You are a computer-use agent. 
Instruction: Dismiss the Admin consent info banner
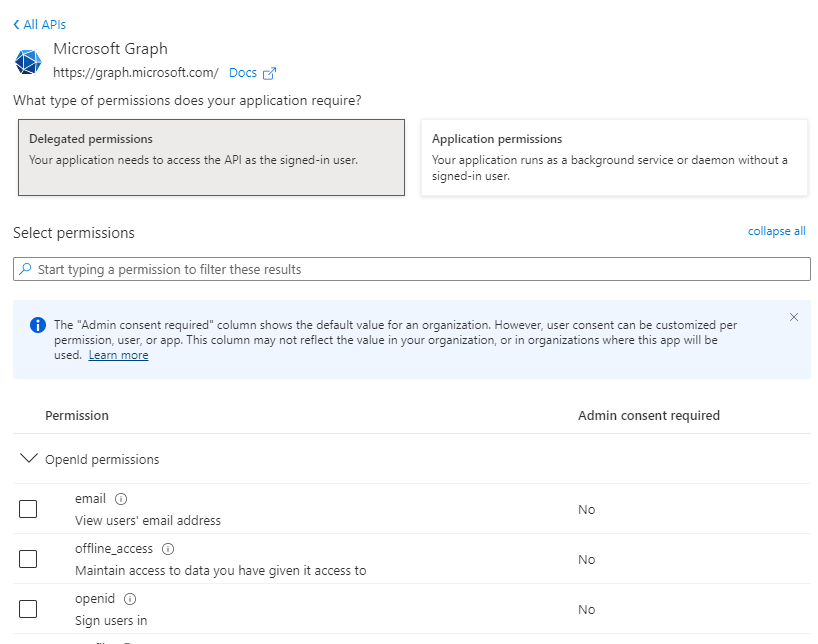coord(794,317)
